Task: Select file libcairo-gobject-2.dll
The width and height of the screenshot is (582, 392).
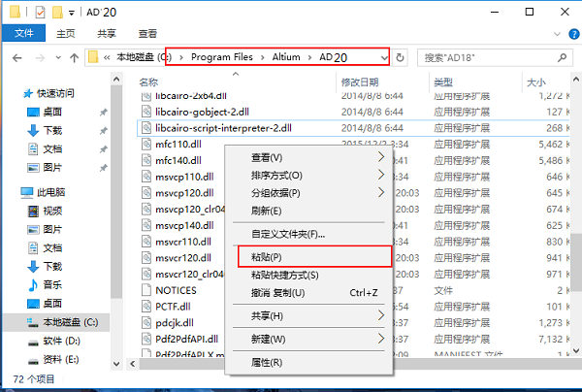Action: coord(203,112)
